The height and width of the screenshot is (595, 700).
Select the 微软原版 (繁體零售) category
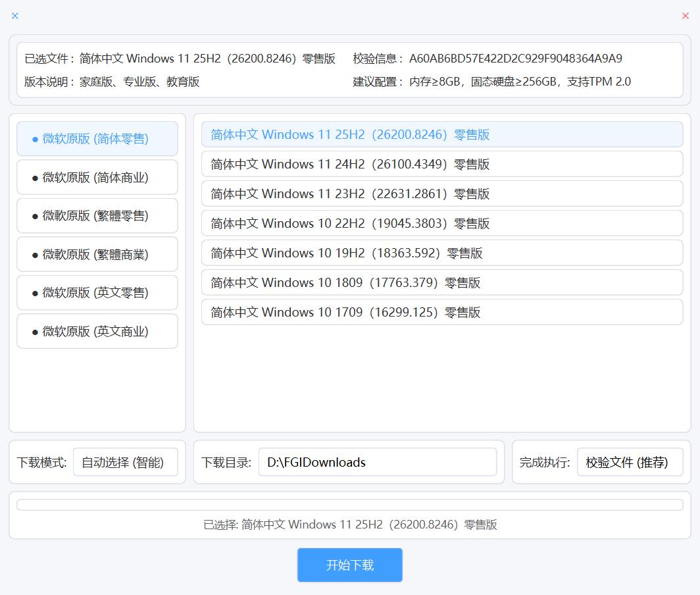(x=97, y=215)
